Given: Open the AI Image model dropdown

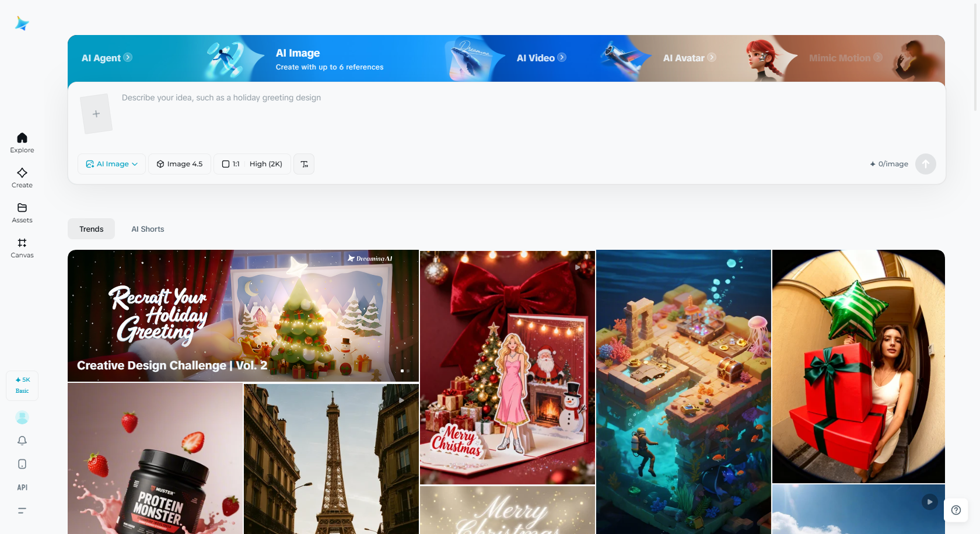Looking at the screenshot, I should pos(111,164).
